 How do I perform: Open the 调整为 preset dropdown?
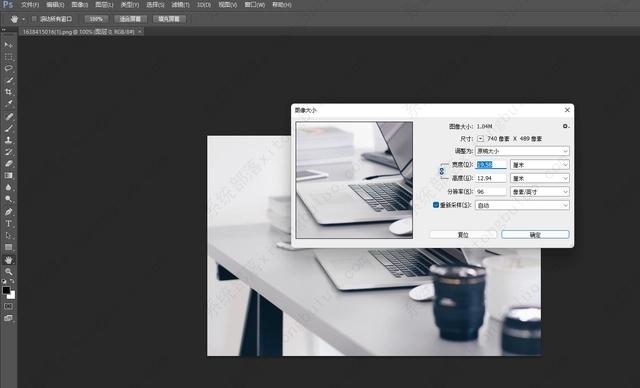[x=522, y=151]
